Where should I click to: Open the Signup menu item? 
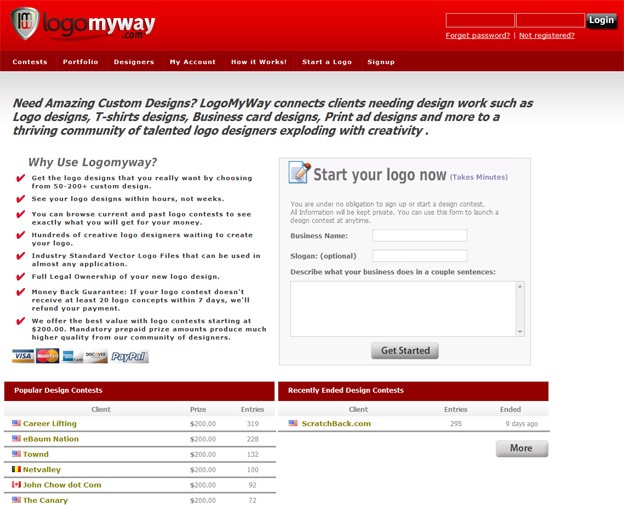click(x=381, y=62)
